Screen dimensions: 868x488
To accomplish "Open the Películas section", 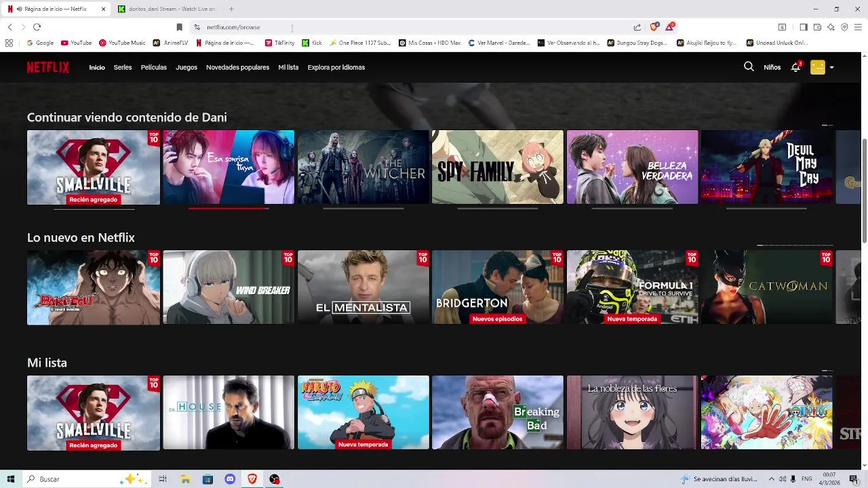I will pos(154,68).
